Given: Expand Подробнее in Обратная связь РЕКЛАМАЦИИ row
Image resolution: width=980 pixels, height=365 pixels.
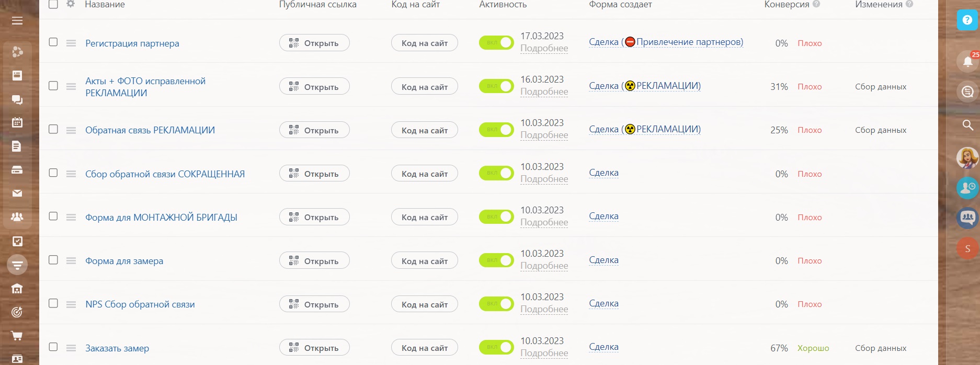Looking at the screenshot, I should [544, 135].
